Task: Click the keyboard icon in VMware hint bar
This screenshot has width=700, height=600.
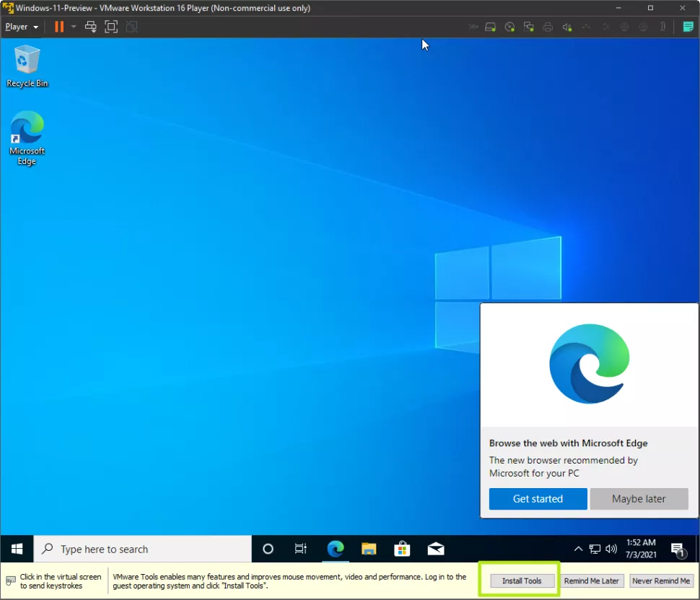Action: point(11,581)
